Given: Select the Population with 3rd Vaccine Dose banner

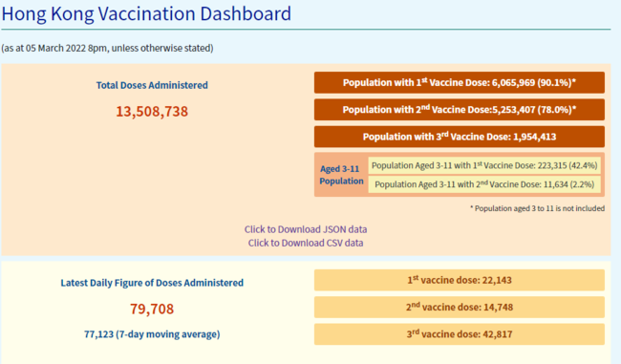Looking at the screenshot, I should (x=460, y=137).
